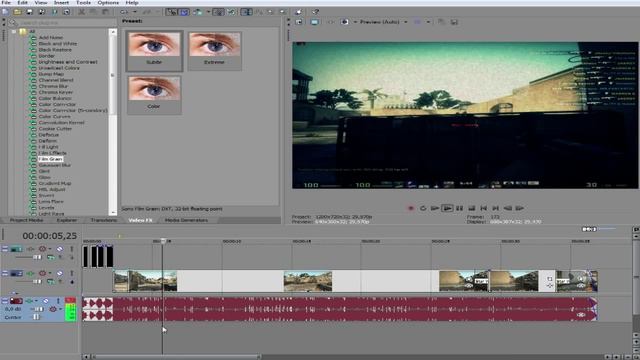Click the Split Screen View icon
640x360 pixels.
point(344,22)
